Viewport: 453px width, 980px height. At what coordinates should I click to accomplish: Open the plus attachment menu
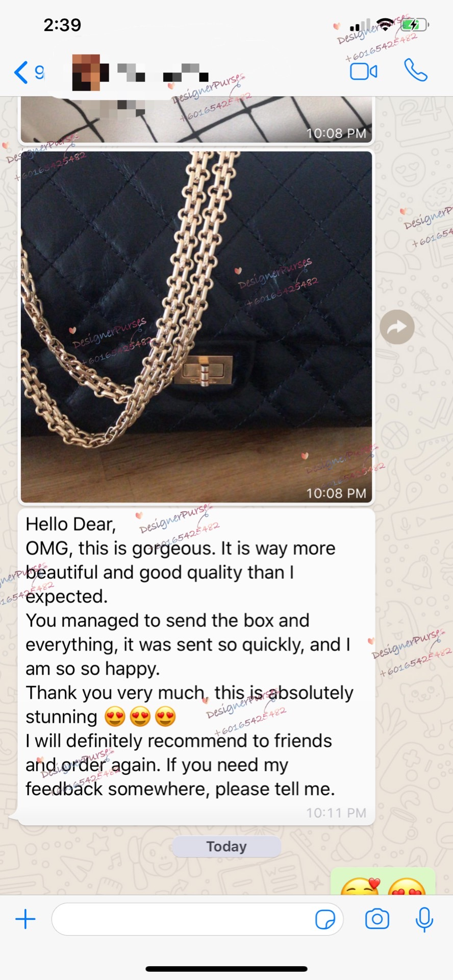click(x=26, y=919)
